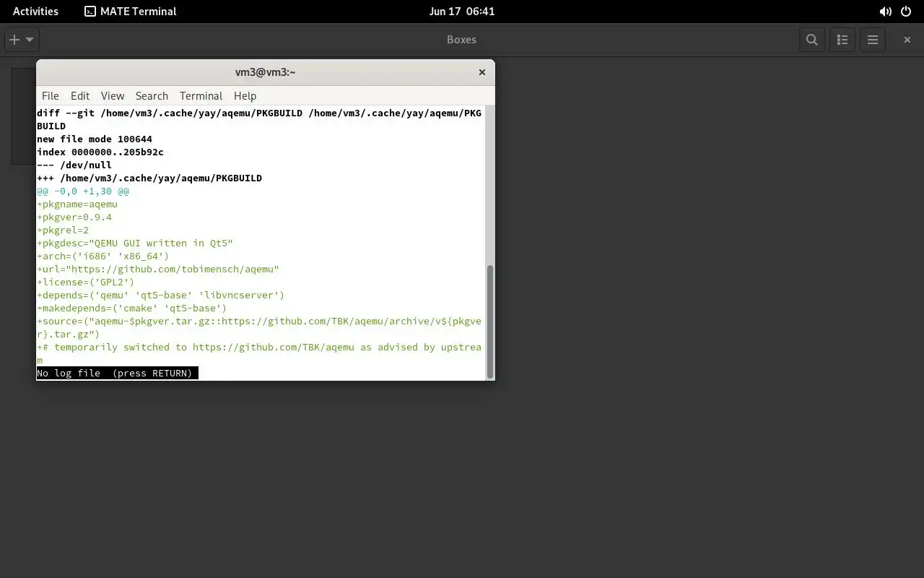Click the line +pkgver=0.9.4

[x=74, y=217]
